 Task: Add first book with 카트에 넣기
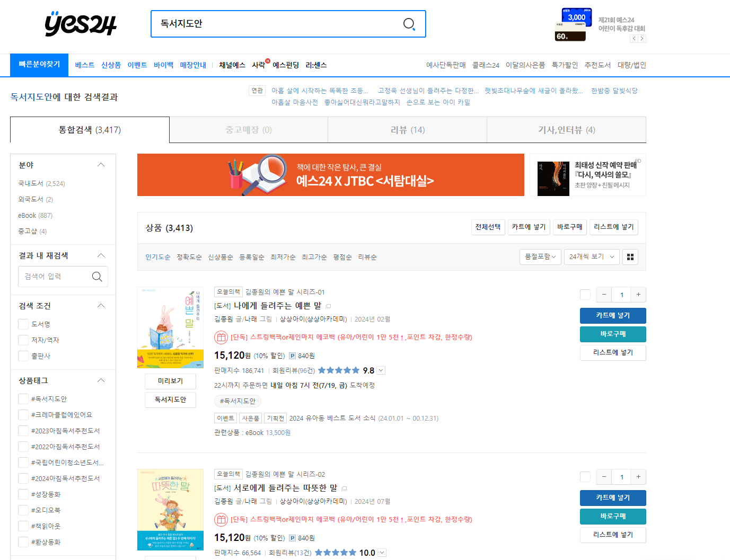(613, 316)
